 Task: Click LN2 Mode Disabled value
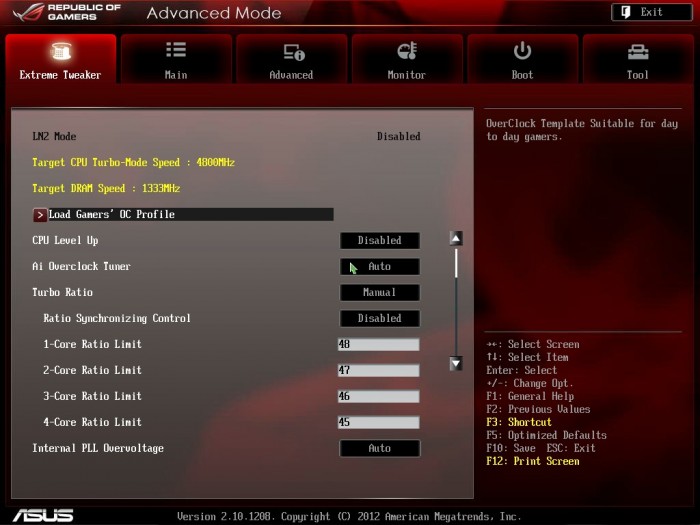pyautogui.click(x=399, y=136)
